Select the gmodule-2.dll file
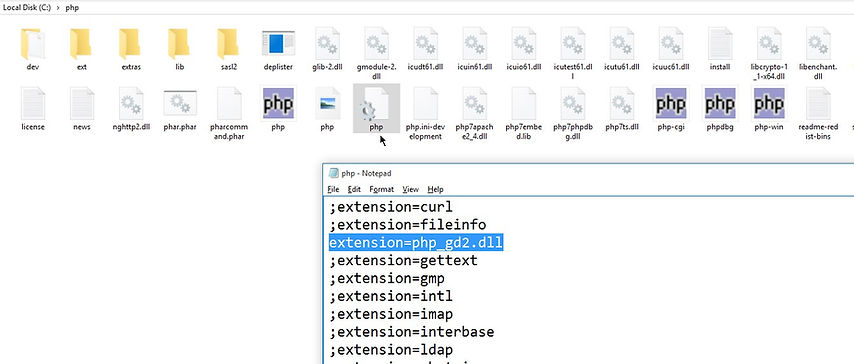854x364 pixels. (x=376, y=54)
